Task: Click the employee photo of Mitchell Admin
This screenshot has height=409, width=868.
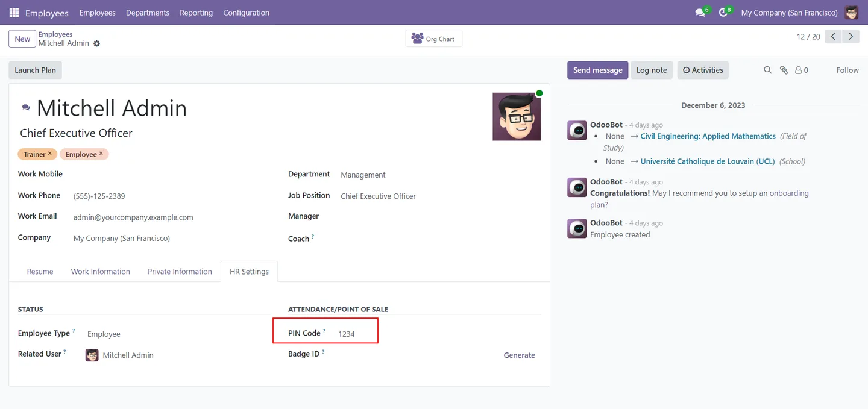Action: [517, 116]
